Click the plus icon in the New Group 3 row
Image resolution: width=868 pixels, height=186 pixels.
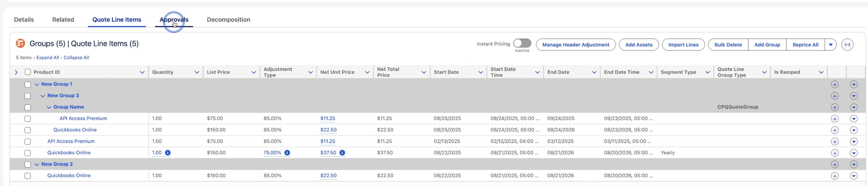(835, 96)
